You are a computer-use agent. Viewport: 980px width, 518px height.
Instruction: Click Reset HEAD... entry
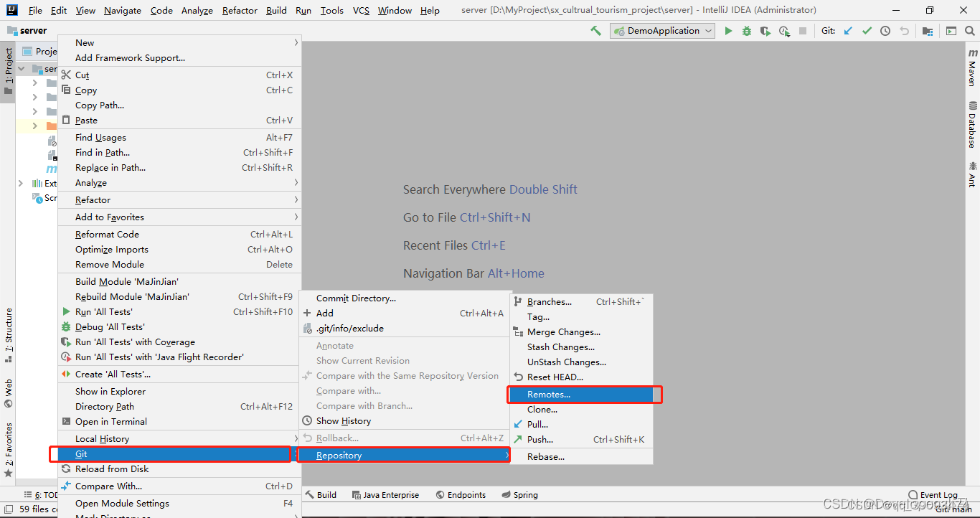click(581, 377)
